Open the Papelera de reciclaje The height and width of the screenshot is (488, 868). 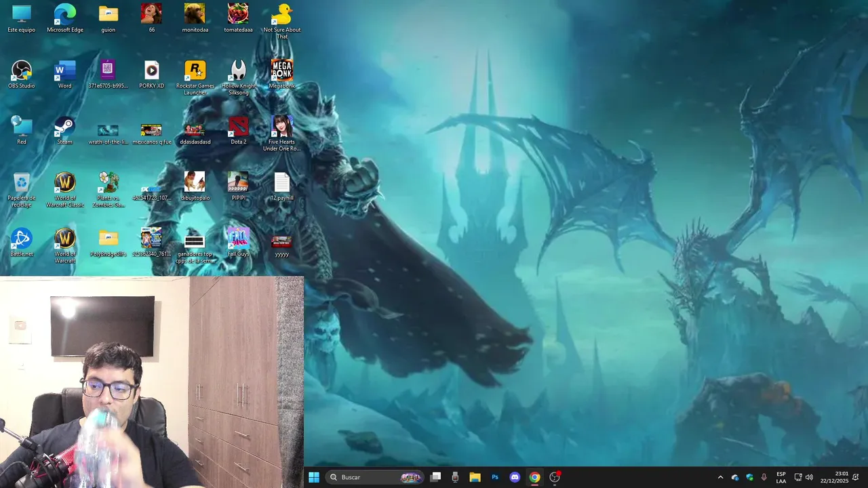pos(22,190)
